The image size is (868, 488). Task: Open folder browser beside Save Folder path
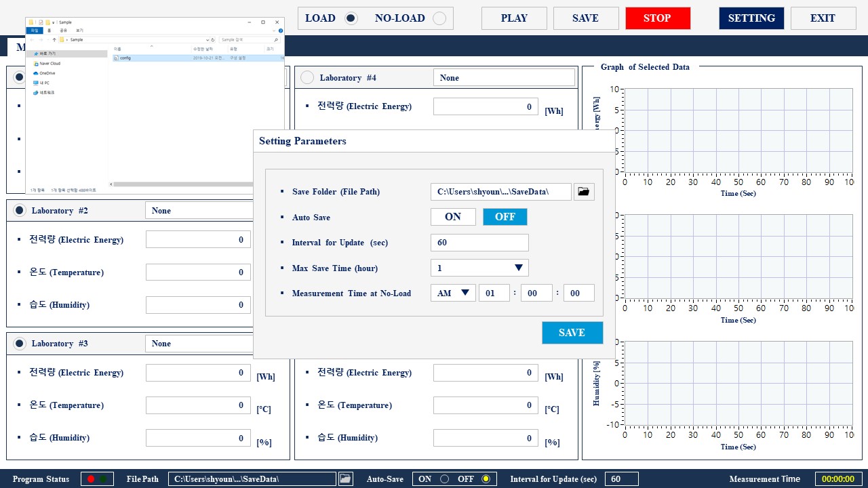coord(584,192)
